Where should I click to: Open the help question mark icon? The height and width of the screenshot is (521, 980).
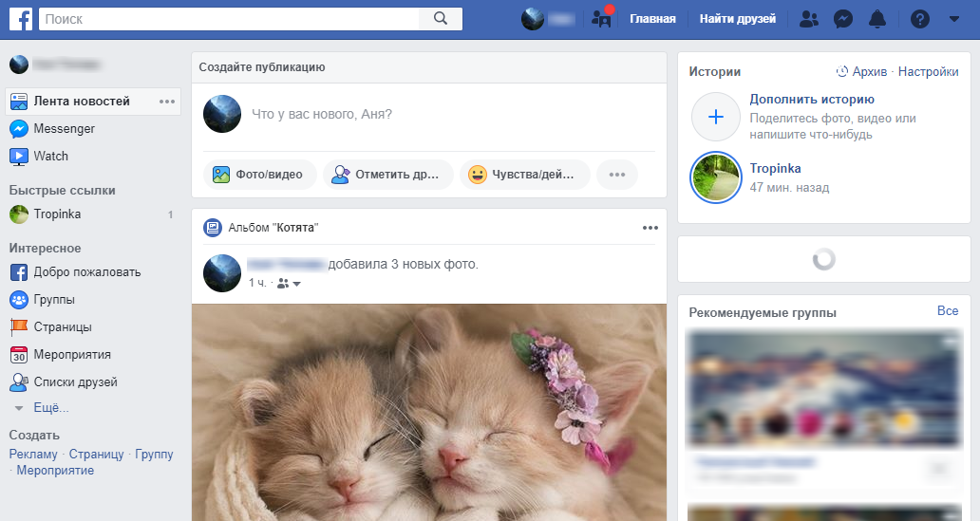point(920,19)
